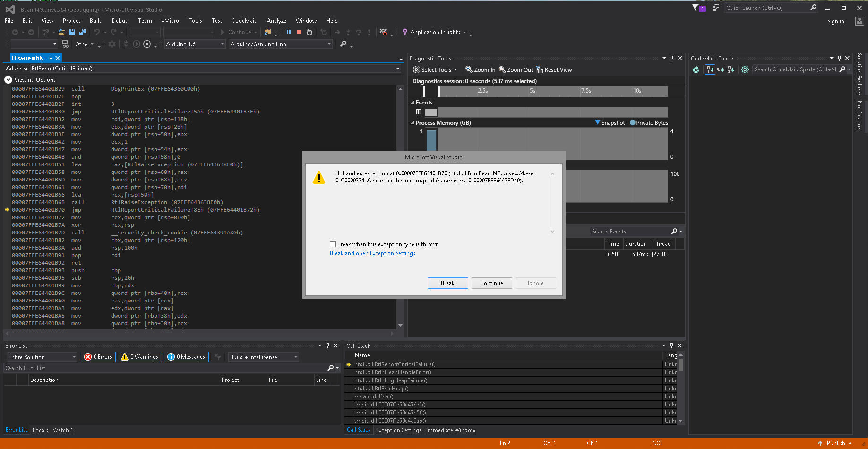
Task: Select CodeMaid file-order sort icon
Action: pos(710,69)
